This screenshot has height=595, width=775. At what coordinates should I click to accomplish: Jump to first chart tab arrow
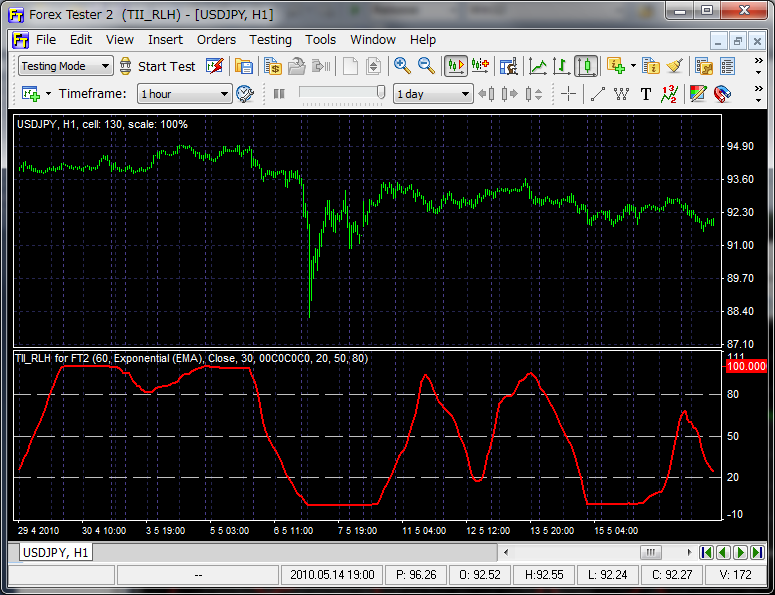pos(706,552)
